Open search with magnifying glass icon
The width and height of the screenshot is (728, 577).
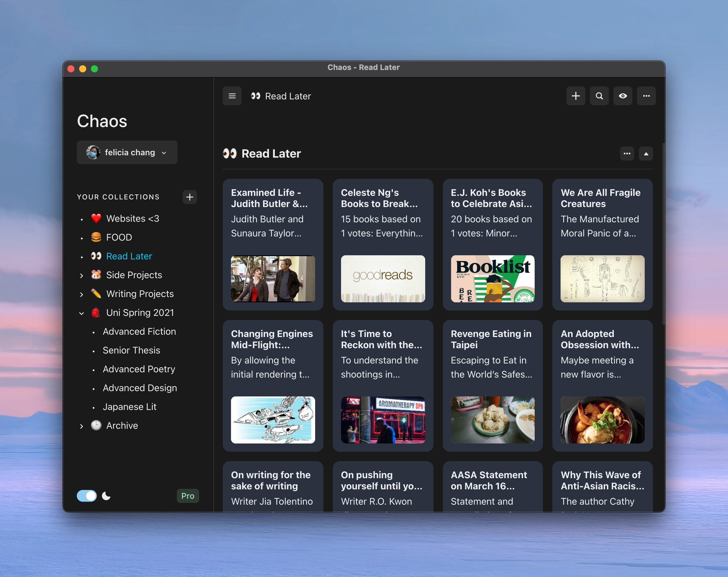pos(599,96)
